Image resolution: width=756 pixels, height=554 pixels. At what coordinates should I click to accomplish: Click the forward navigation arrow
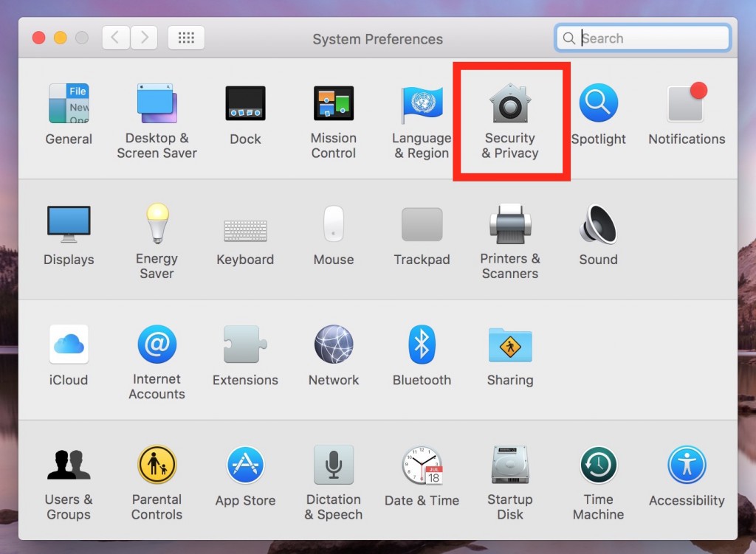pyautogui.click(x=144, y=38)
